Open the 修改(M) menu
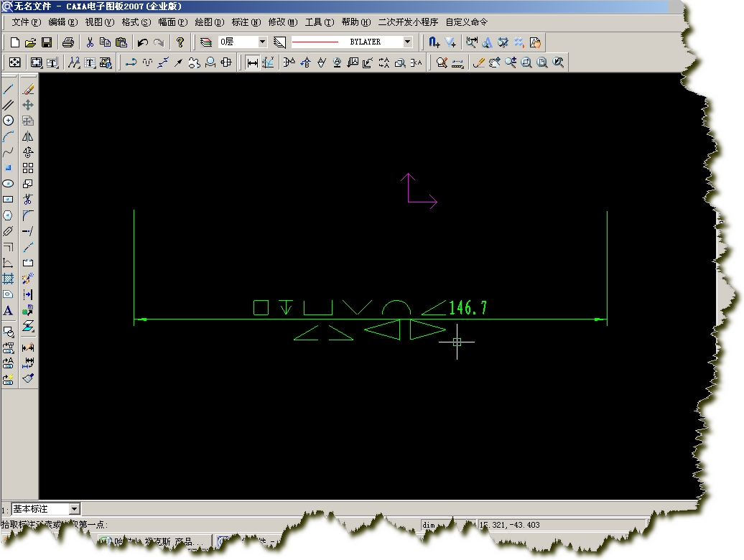The height and width of the screenshot is (560, 744). 283,22
